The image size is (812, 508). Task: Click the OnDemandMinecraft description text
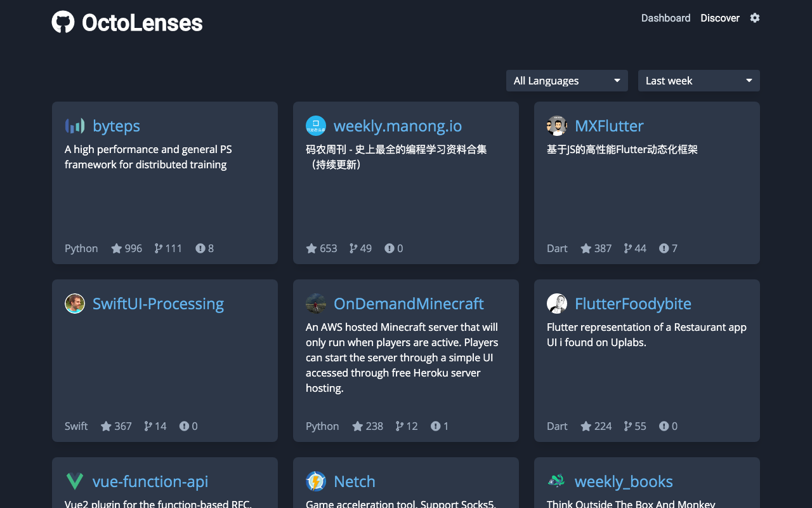point(402,358)
